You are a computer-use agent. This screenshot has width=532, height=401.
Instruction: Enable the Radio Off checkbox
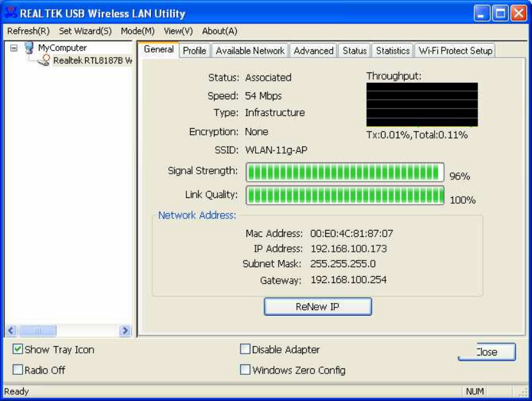(18, 370)
